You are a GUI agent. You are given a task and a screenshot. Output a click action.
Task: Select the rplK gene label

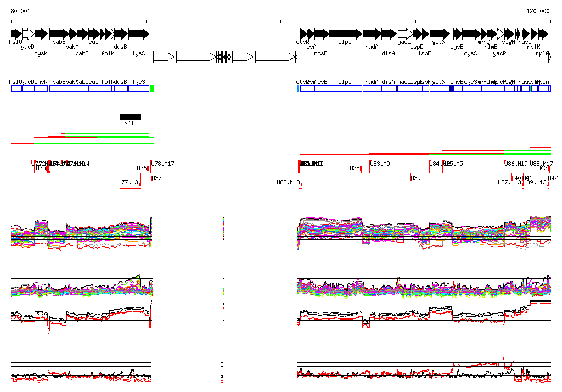coord(533,47)
